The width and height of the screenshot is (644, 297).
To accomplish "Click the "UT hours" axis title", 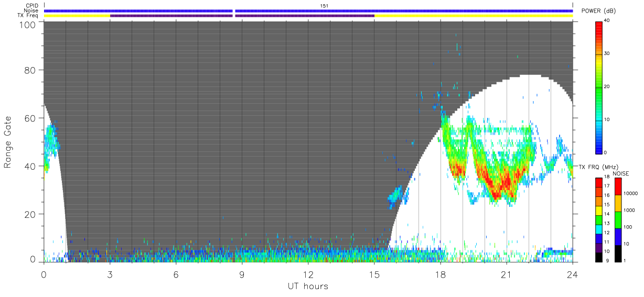I will click(x=308, y=287).
